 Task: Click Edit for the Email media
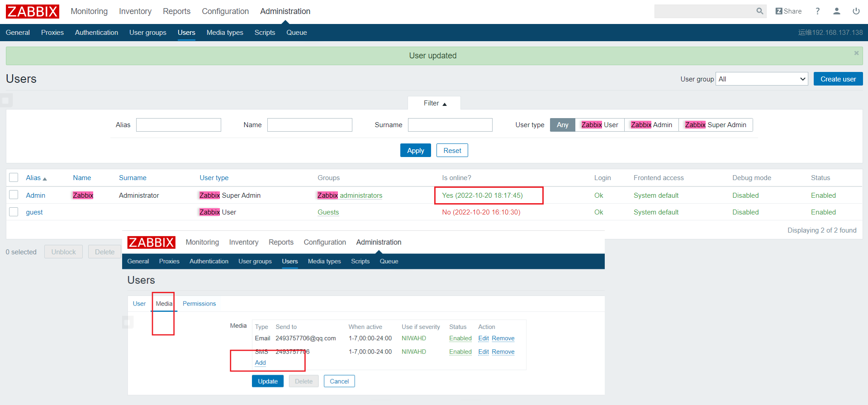(484, 338)
